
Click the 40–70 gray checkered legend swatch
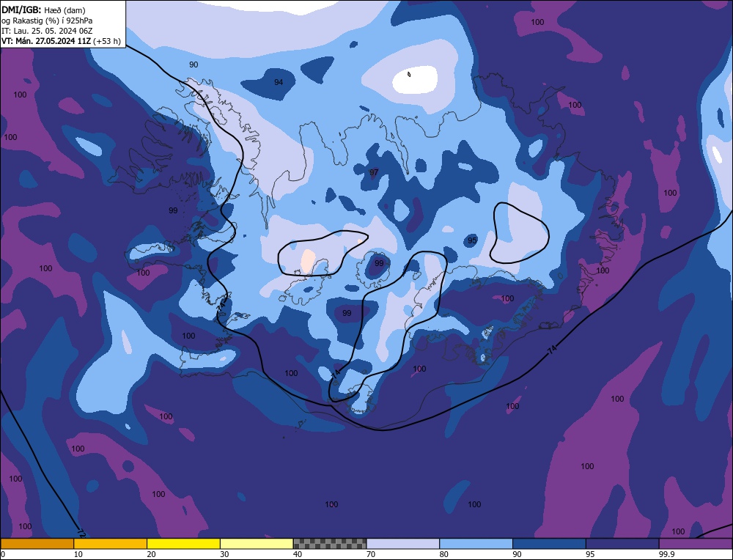[x=330, y=544]
